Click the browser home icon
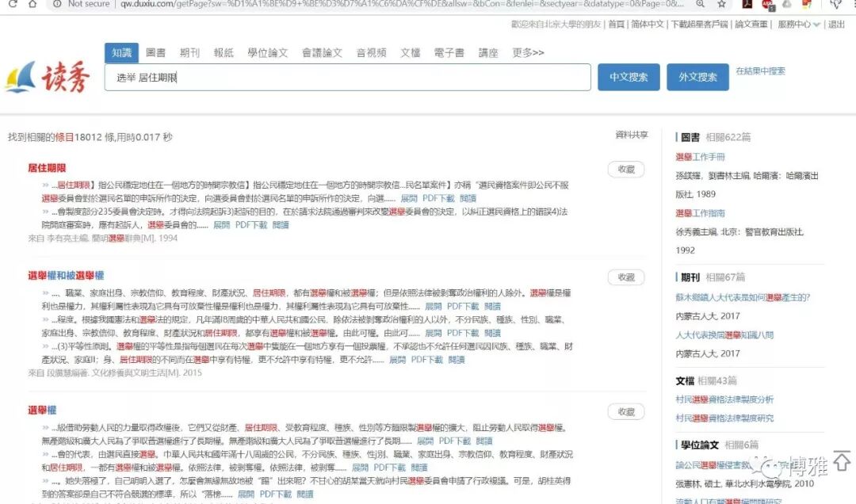Screen dimensions: 856x504 (x=32, y=4)
